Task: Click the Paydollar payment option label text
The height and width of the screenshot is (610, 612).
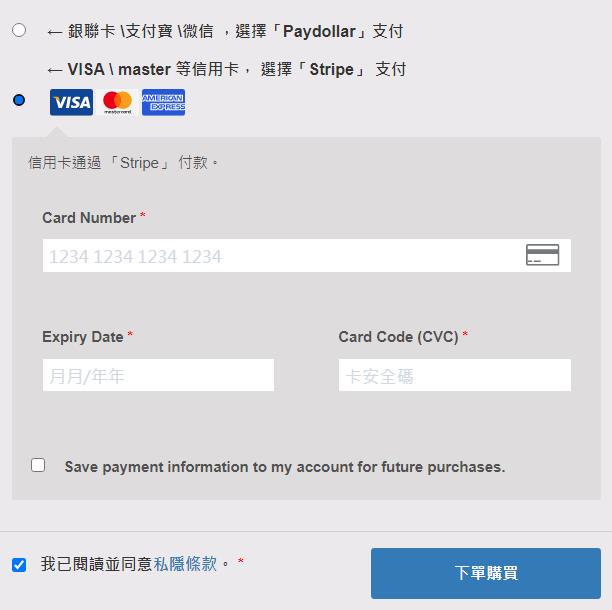Action: [225, 31]
